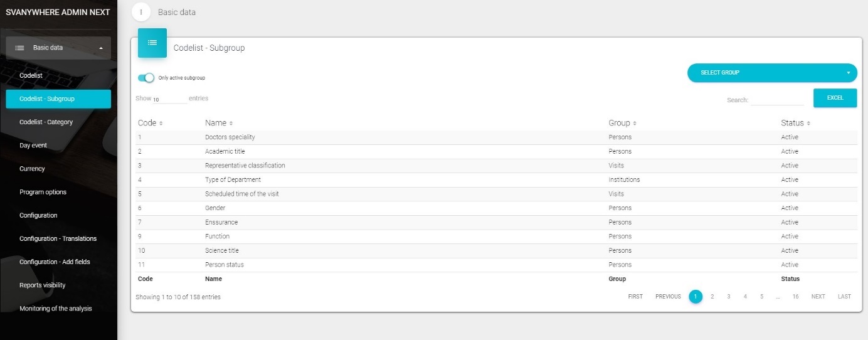Screen dimensions: 868x340
Task: Open the Select Group dropdown
Action: tap(772, 73)
